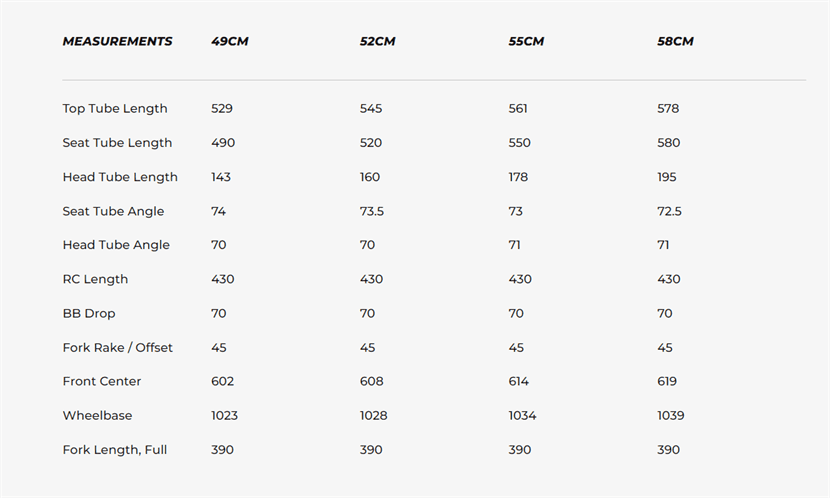Click the Wheelbase row label
Image resolution: width=830 pixels, height=498 pixels.
coord(97,415)
